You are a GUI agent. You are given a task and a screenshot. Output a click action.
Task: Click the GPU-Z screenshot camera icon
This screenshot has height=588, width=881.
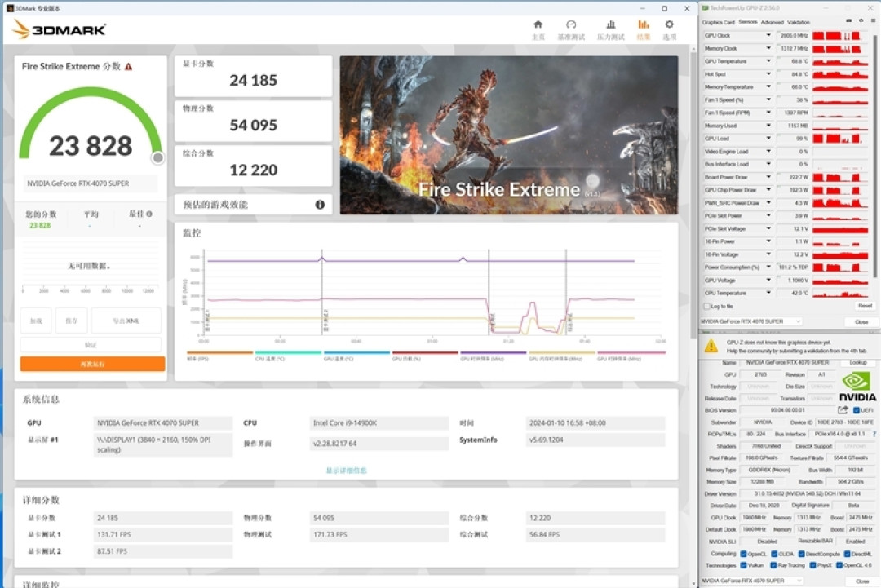tap(849, 20)
